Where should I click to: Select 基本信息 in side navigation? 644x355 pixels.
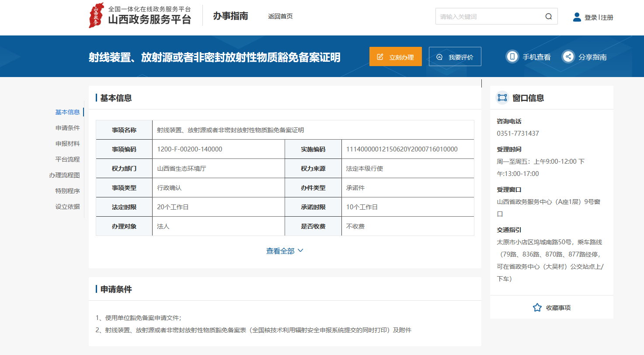[x=67, y=112]
